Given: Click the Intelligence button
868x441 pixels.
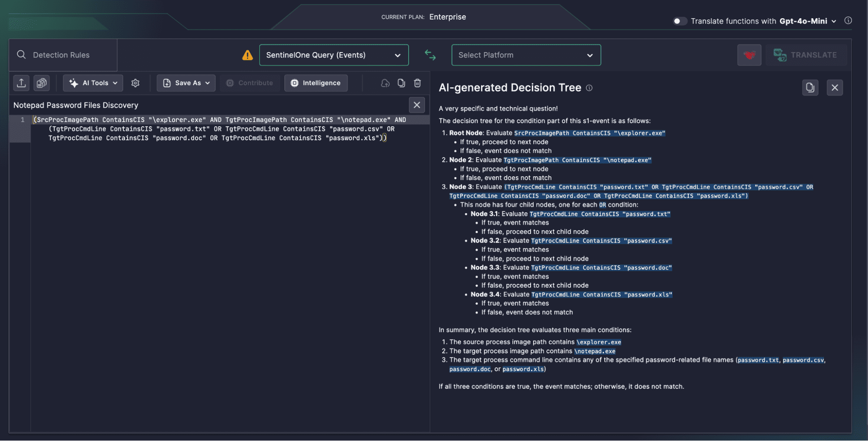Looking at the screenshot, I should point(316,83).
